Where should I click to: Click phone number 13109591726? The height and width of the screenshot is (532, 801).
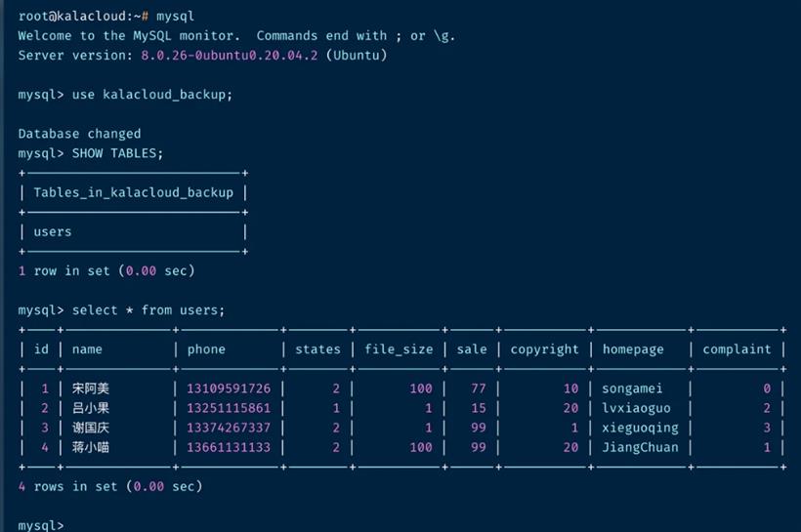tap(229, 389)
